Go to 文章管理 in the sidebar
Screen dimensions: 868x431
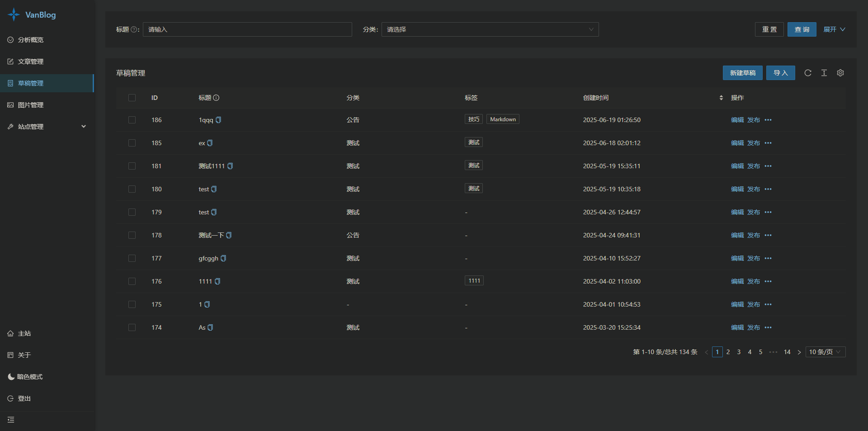click(31, 62)
